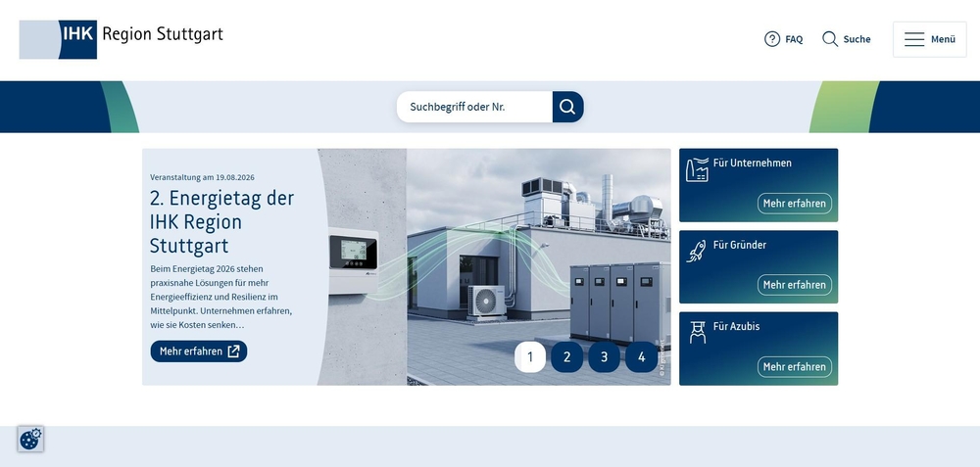Click the Für Gründer rocket icon
The height and width of the screenshot is (467, 980).
(x=696, y=251)
